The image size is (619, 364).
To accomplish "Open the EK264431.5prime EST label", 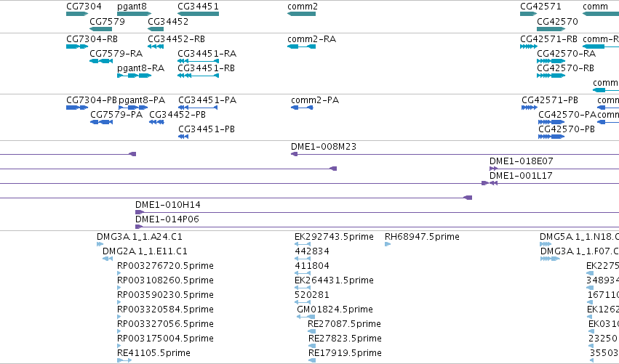I will (334, 280).
